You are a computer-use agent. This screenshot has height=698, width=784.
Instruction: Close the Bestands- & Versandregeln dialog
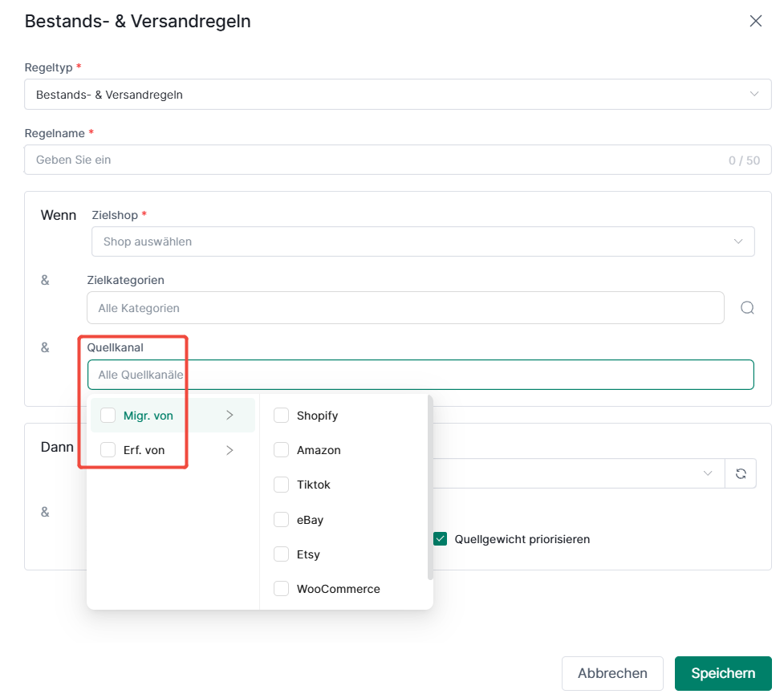(x=755, y=21)
